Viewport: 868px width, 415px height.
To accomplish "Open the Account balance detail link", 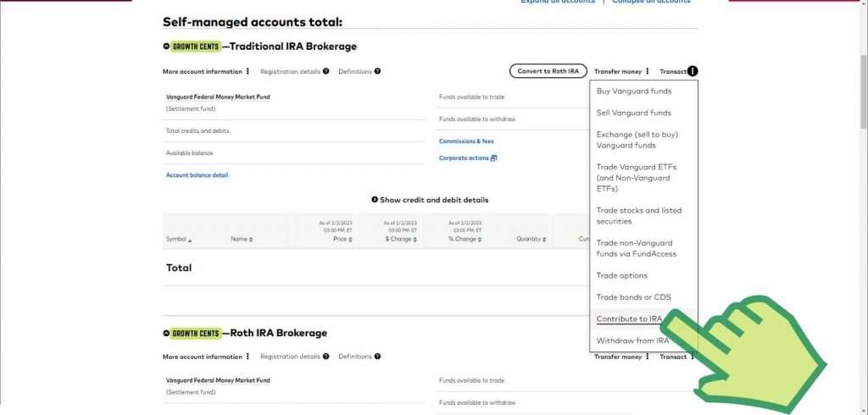I will (197, 175).
